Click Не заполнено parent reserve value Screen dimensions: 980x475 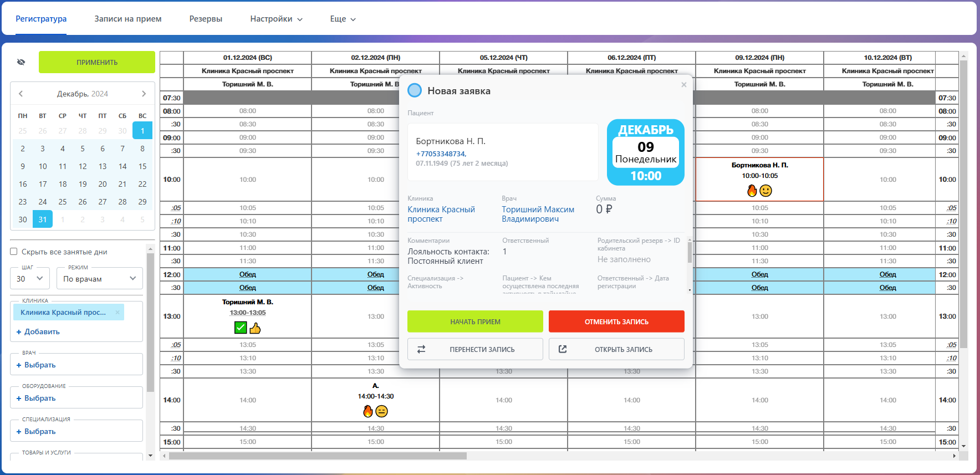(624, 259)
